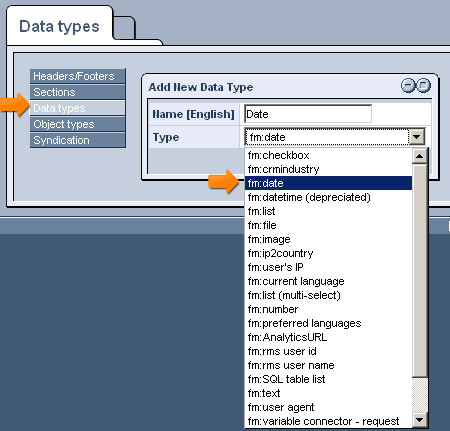Pick fm:SQL table list option
The width and height of the screenshot is (450, 431).
coord(328,379)
